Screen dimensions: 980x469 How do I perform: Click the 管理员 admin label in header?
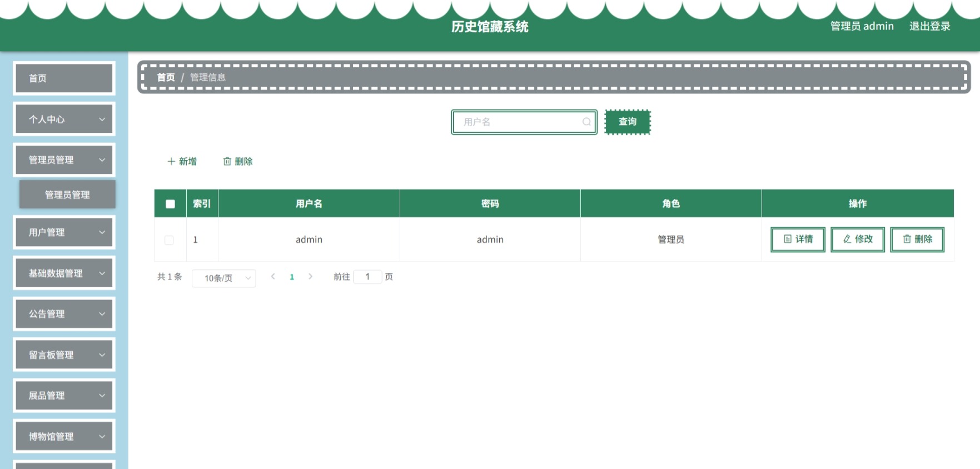coord(862,26)
